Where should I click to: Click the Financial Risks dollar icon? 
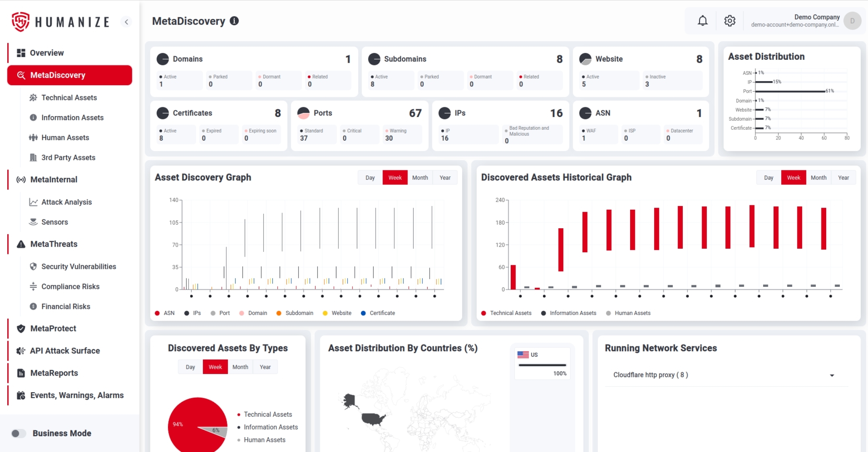pos(33,307)
